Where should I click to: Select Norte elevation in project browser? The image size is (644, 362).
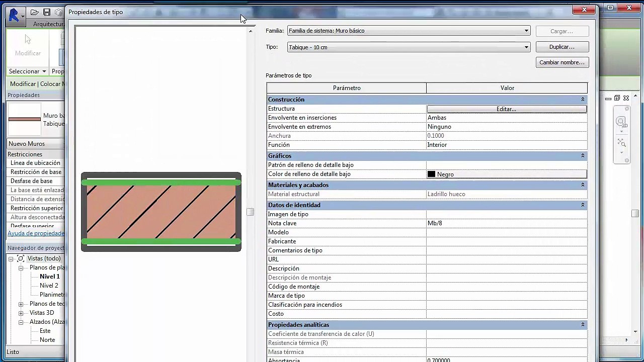[x=47, y=340]
